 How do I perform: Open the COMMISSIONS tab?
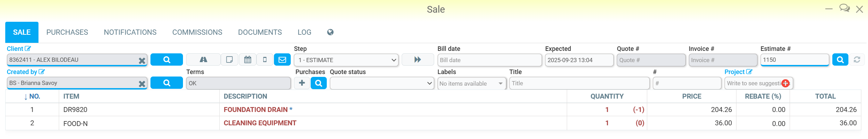197,32
